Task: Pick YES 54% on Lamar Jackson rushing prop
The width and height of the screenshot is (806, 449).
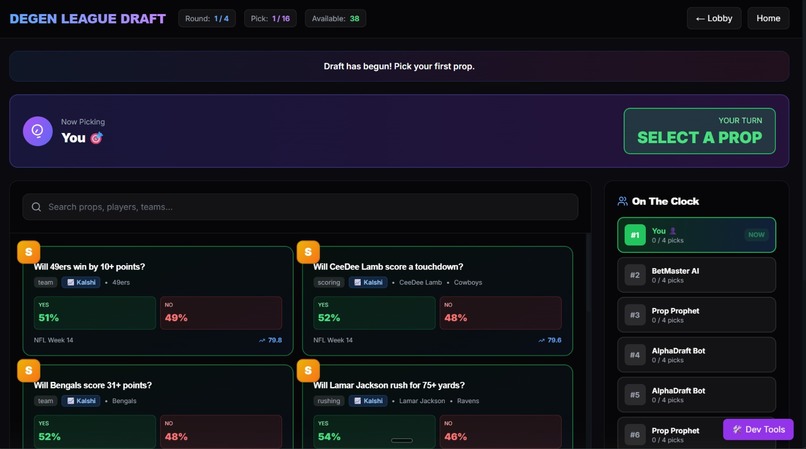Action: [x=374, y=432]
